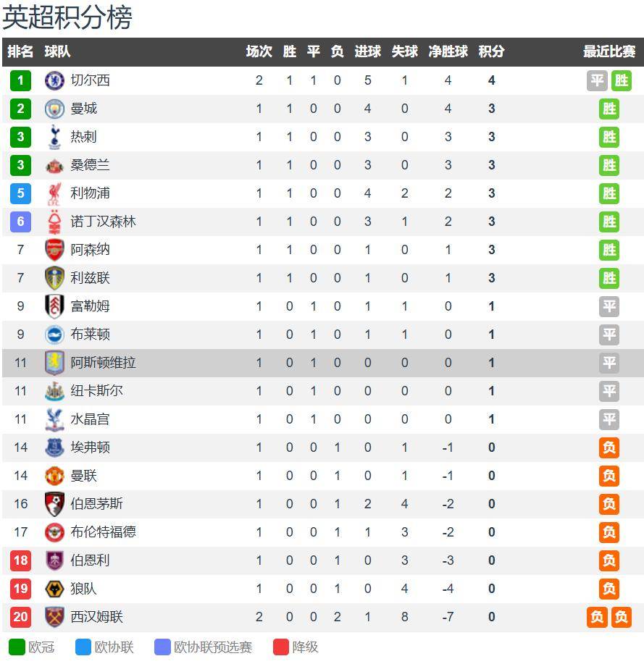The image size is (644, 664).
Task: Click the 进球 column header
Action: tap(367, 52)
